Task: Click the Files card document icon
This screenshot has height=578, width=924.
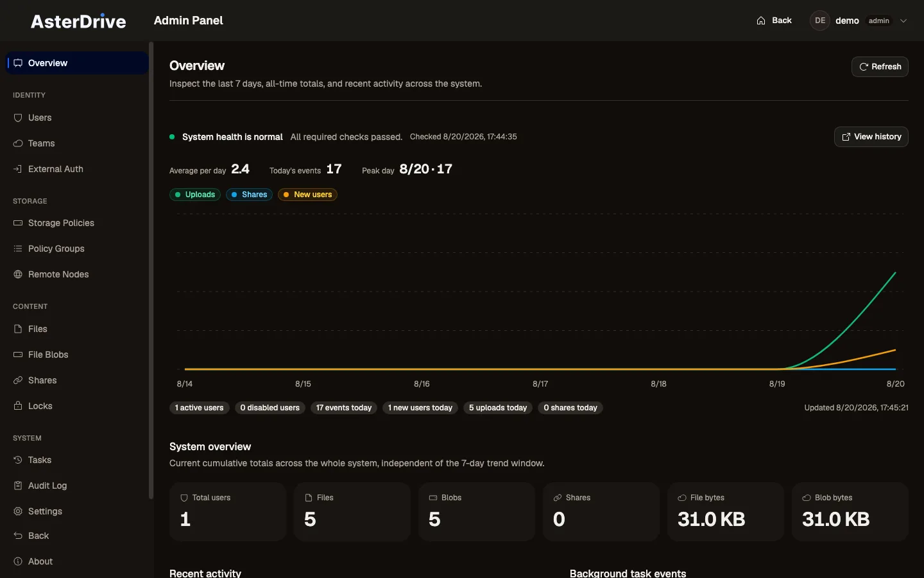Action: click(x=309, y=498)
